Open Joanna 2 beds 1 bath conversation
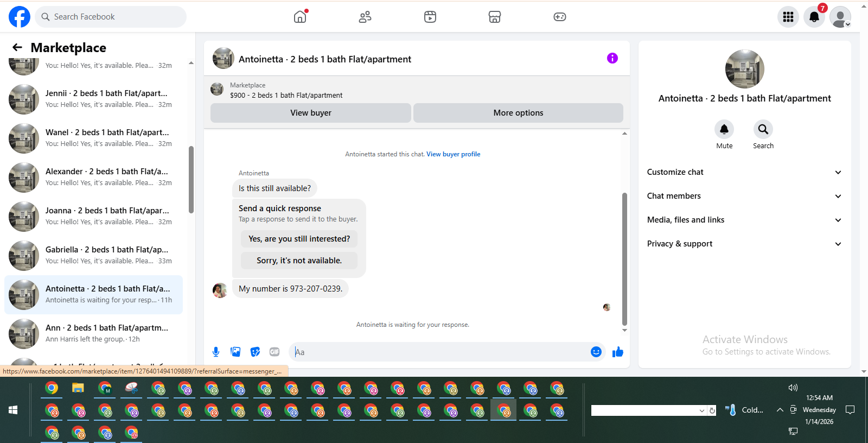This screenshot has width=868, height=443. [93, 217]
